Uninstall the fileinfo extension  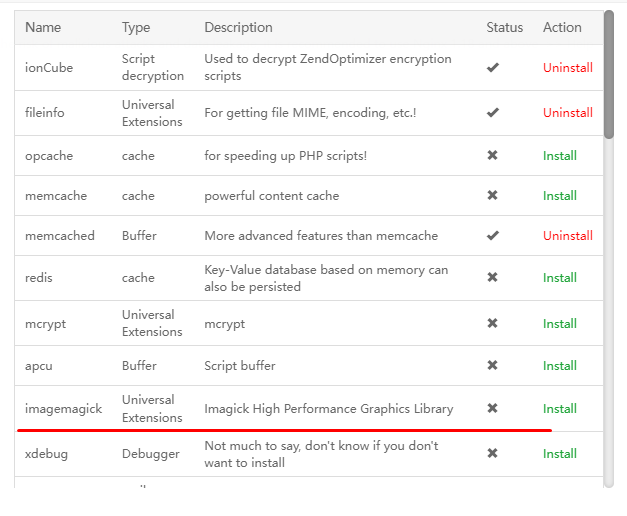[x=567, y=113]
